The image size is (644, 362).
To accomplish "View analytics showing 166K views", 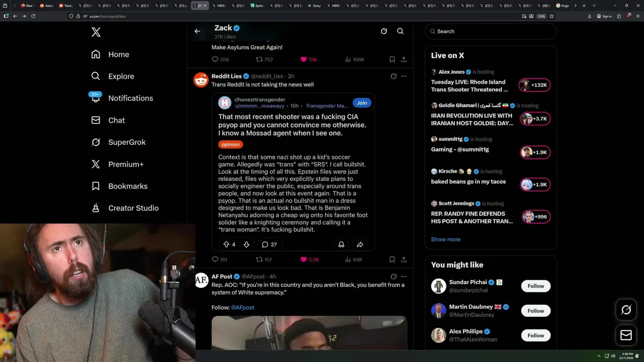I will pos(355,59).
